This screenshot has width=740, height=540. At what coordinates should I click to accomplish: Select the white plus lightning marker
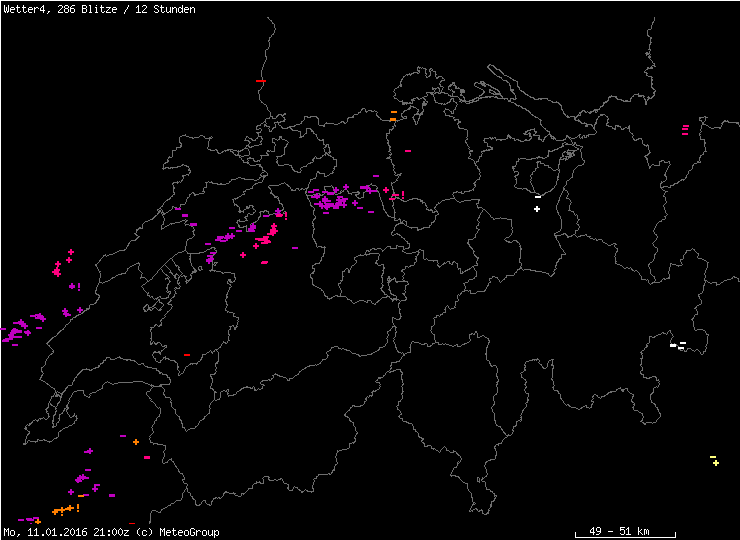pyautogui.click(x=537, y=209)
